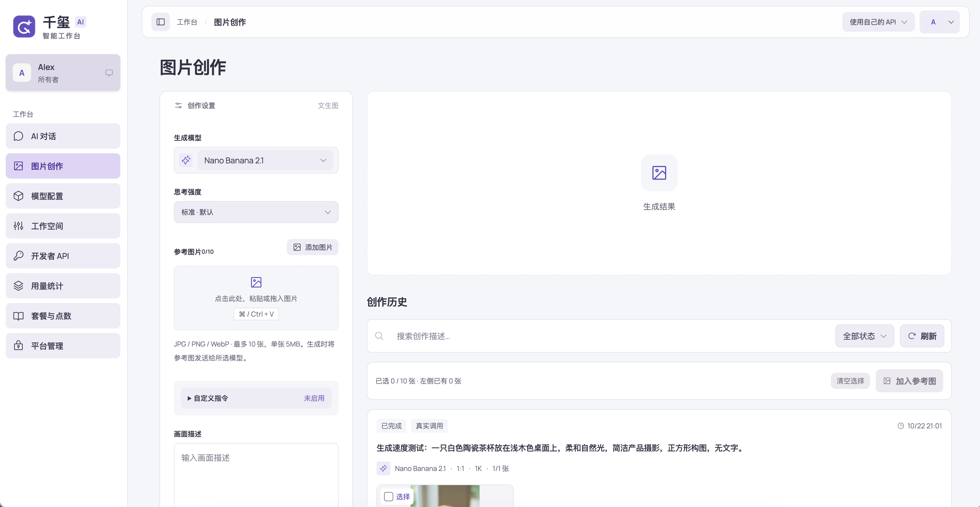
Task: Click the 真实调用 tag
Action: [x=429, y=426]
